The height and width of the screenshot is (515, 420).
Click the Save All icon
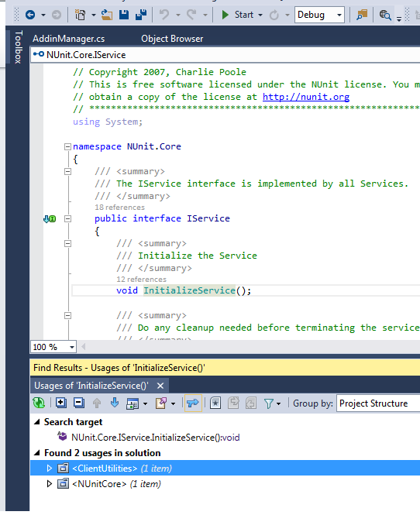click(141, 15)
